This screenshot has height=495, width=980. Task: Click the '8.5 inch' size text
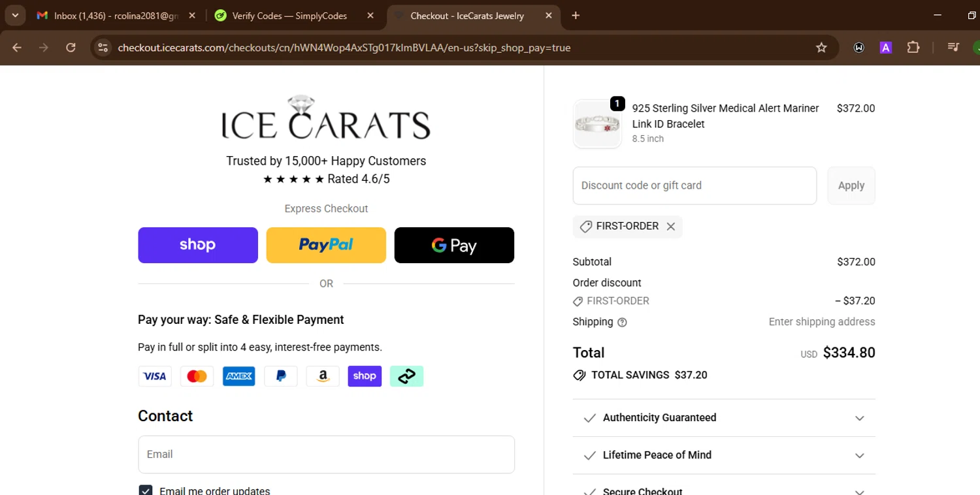click(x=647, y=138)
